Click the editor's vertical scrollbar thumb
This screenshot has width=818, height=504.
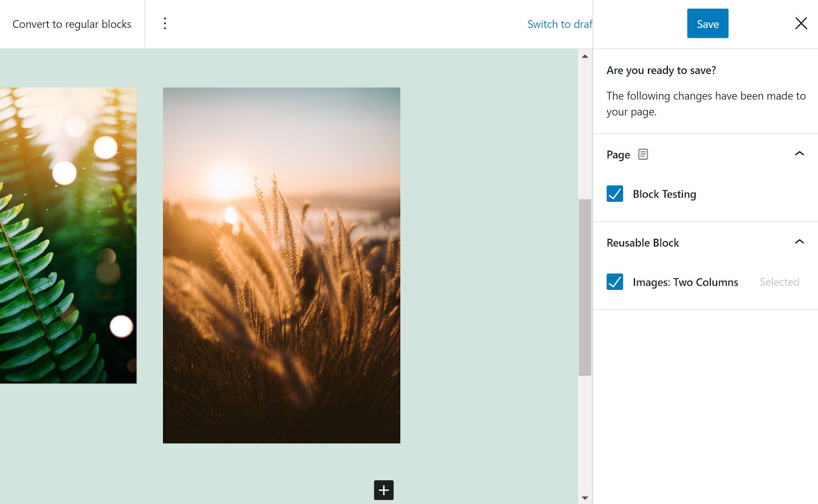tap(585, 287)
